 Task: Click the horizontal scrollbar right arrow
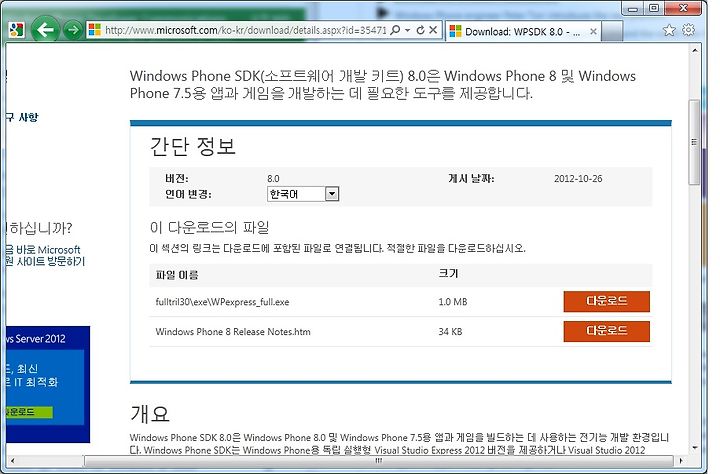[x=681, y=460]
